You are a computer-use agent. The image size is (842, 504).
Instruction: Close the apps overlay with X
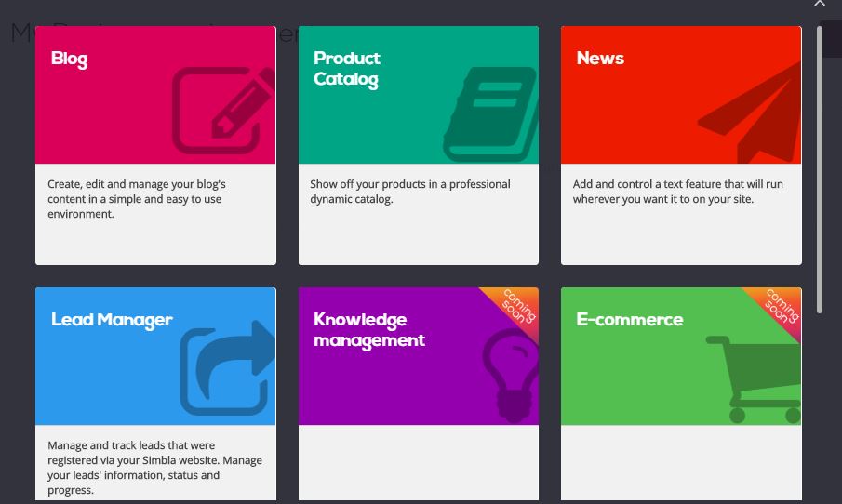[820, 3]
